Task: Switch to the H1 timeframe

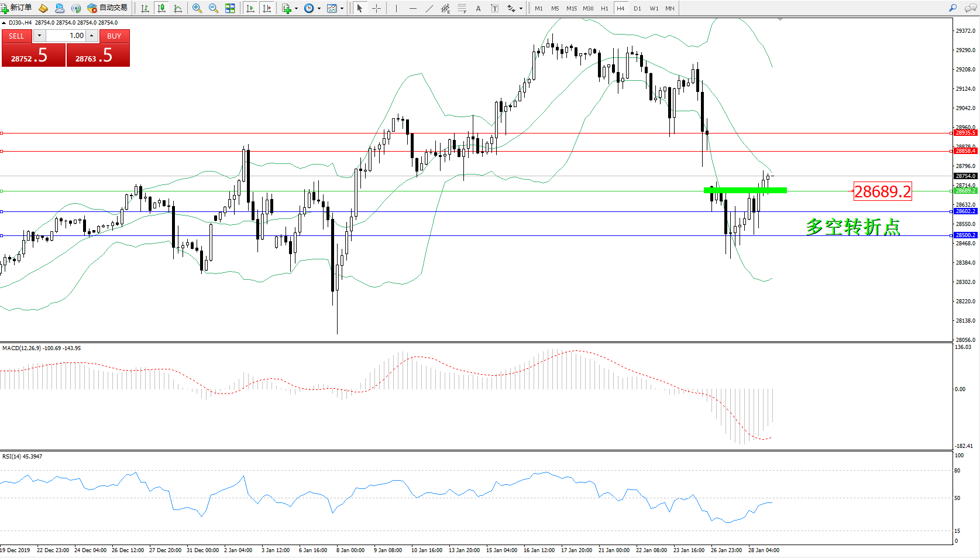Action: click(604, 8)
